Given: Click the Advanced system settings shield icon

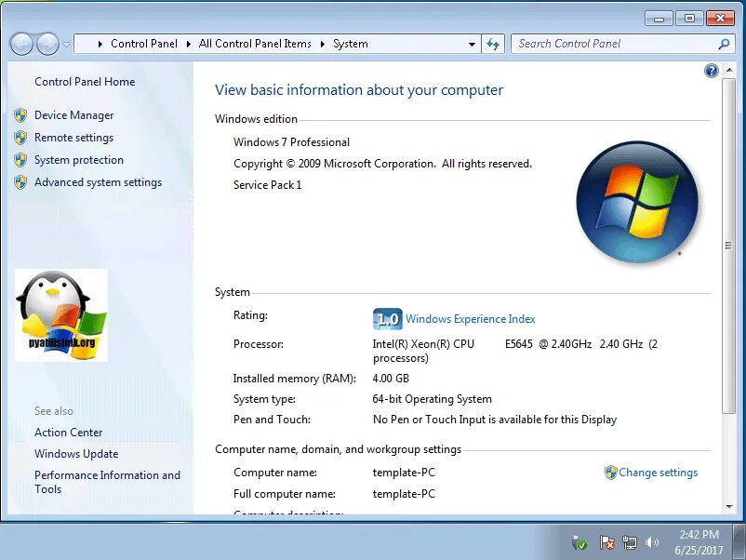Looking at the screenshot, I should coord(20,182).
